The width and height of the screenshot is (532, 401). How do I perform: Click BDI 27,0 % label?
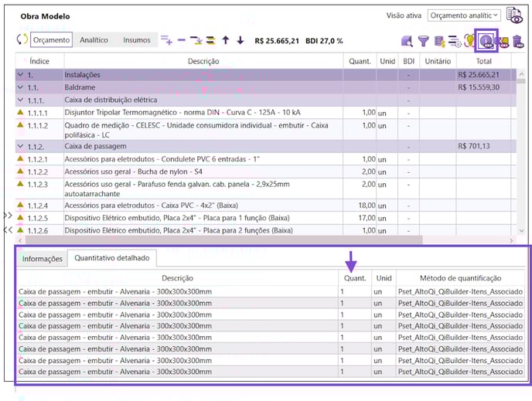[324, 41]
